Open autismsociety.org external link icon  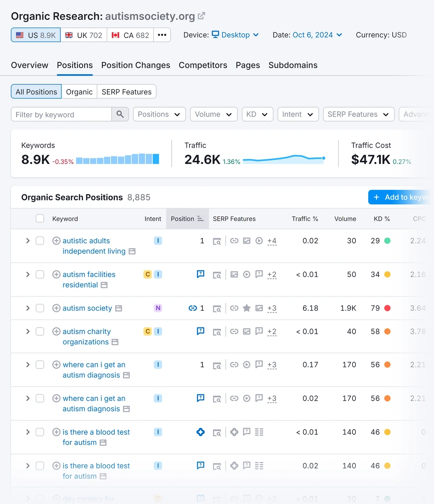click(x=201, y=16)
